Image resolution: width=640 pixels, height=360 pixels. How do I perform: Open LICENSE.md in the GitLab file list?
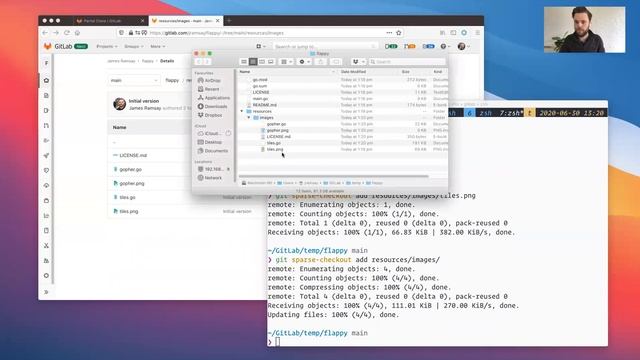[133, 156]
